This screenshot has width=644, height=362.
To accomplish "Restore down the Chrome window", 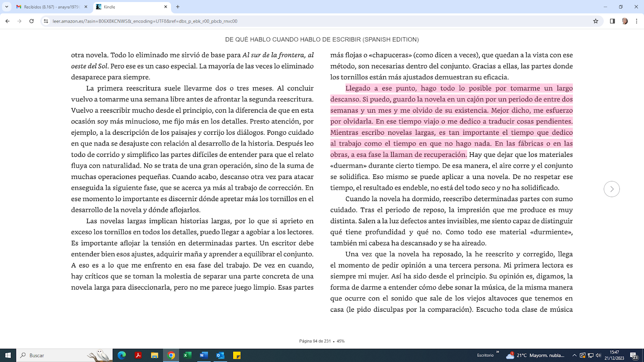I will [x=621, y=7].
